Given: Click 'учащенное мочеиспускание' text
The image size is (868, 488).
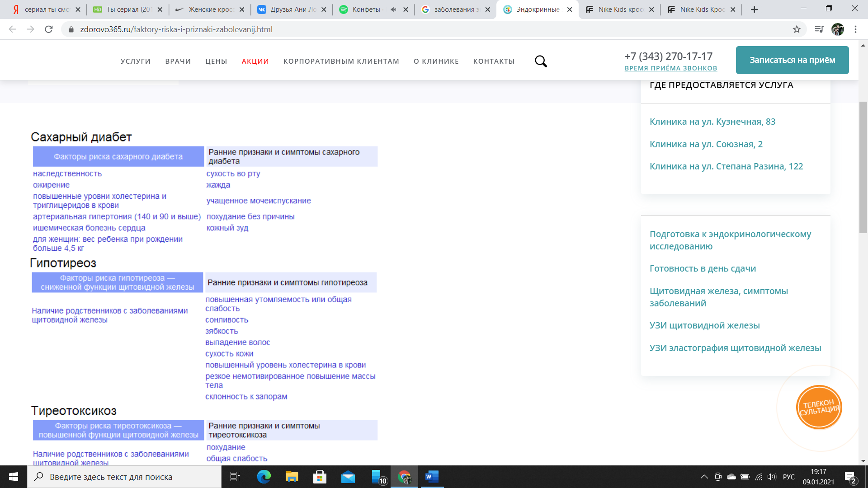Looking at the screenshot, I should pos(259,201).
